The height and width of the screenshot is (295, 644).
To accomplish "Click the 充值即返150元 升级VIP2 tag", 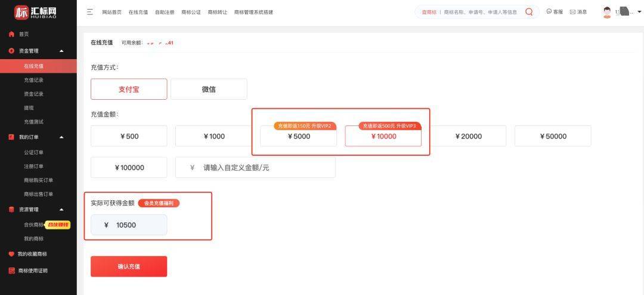I will (305, 126).
